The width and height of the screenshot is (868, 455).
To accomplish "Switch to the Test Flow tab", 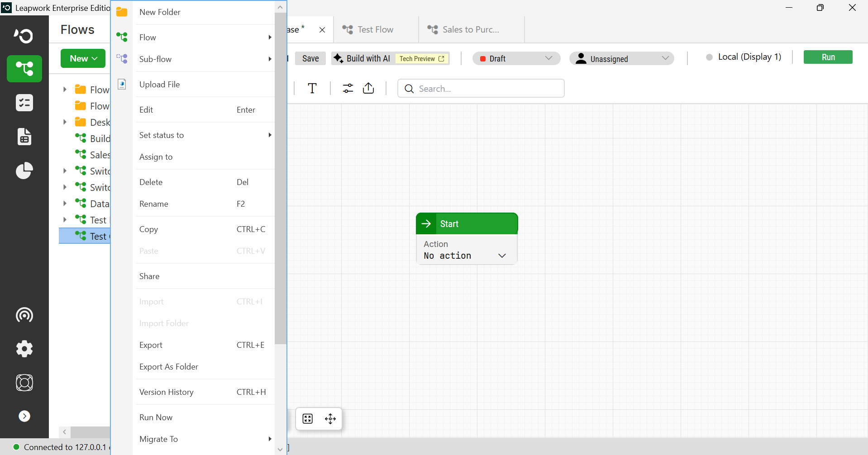I will 376,29.
